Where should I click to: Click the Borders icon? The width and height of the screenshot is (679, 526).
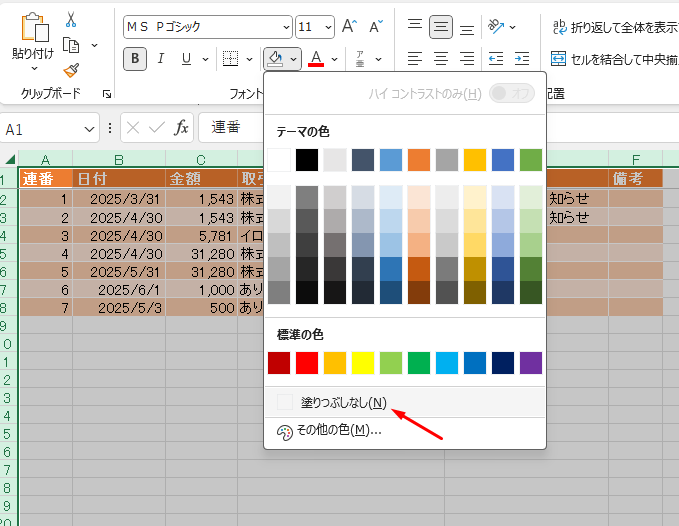pyautogui.click(x=230, y=58)
